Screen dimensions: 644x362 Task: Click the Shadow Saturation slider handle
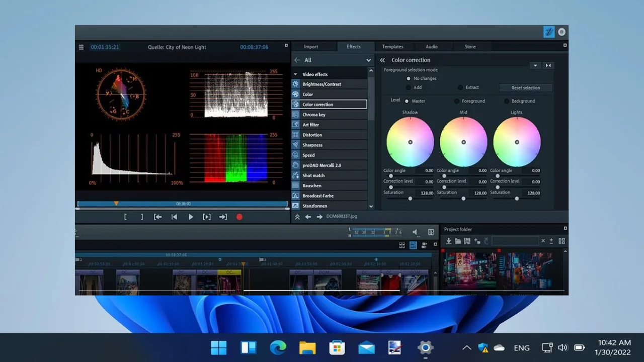(410, 199)
